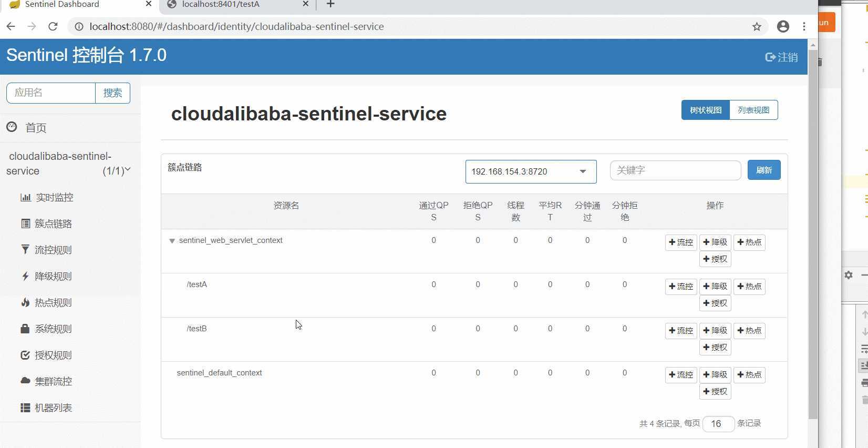The width and height of the screenshot is (868, 448).
Task: Click the browser forward arrow
Action: pos(32,26)
